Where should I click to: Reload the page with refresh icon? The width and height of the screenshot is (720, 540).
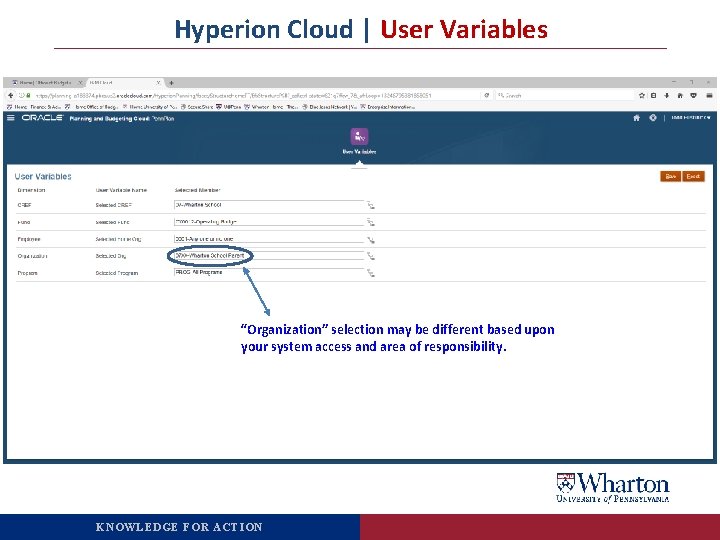[x=487, y=96]
